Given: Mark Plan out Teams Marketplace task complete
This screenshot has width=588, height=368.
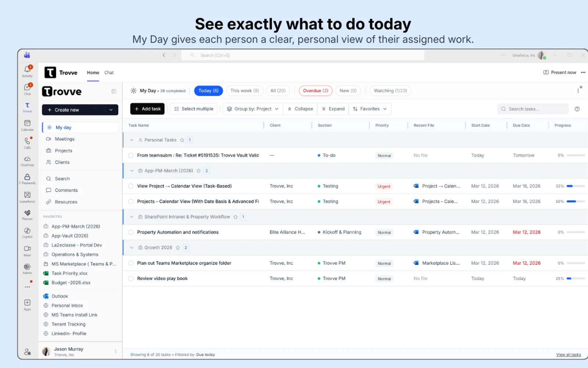Looking at the screenshot, I should coord(131,263).
